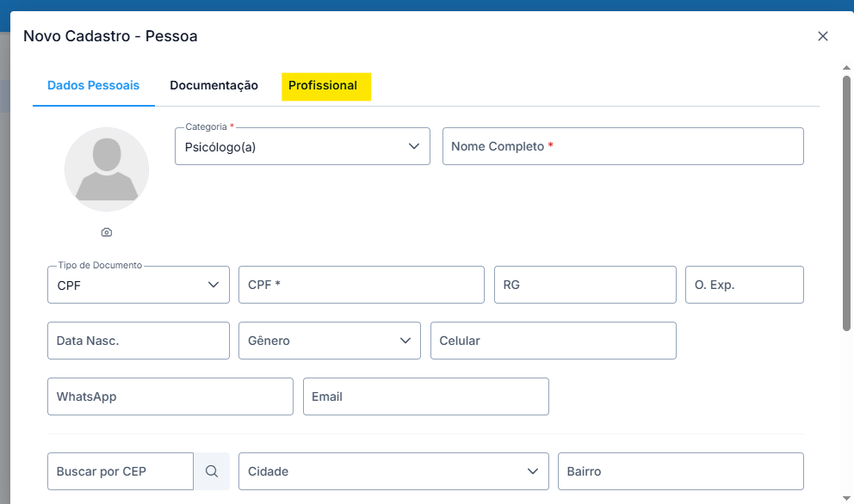Screen dimensions: 854x504
Task: Click the Nome Completo field
Action: tap(622, 146)
